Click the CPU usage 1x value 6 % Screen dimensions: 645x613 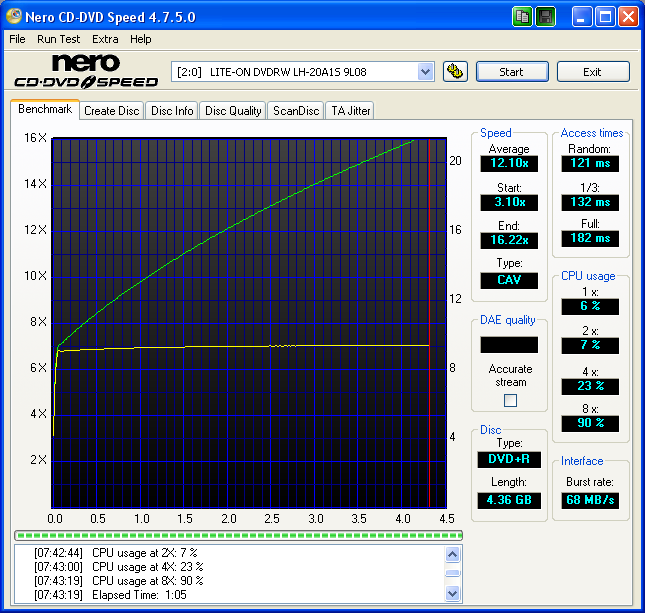[590, 306]
